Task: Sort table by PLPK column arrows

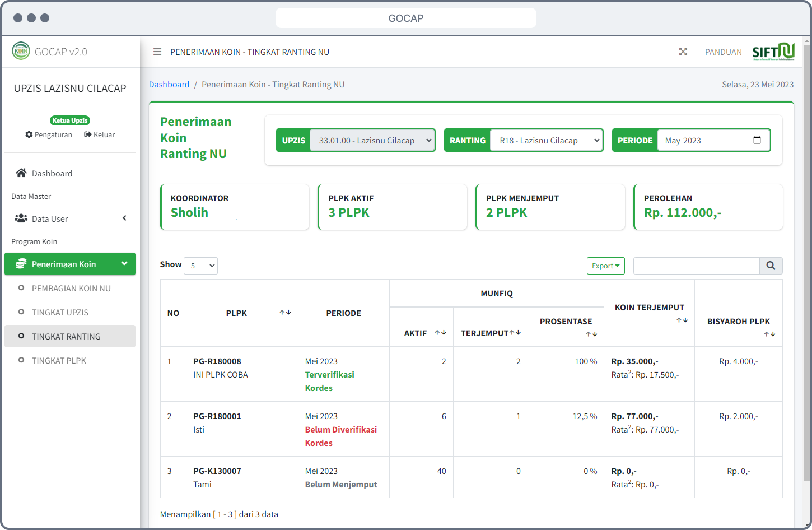Action: (x=285, y=313)
